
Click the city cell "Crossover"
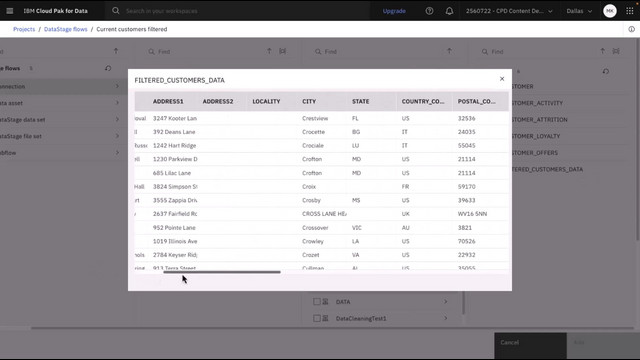click(315, 228)
